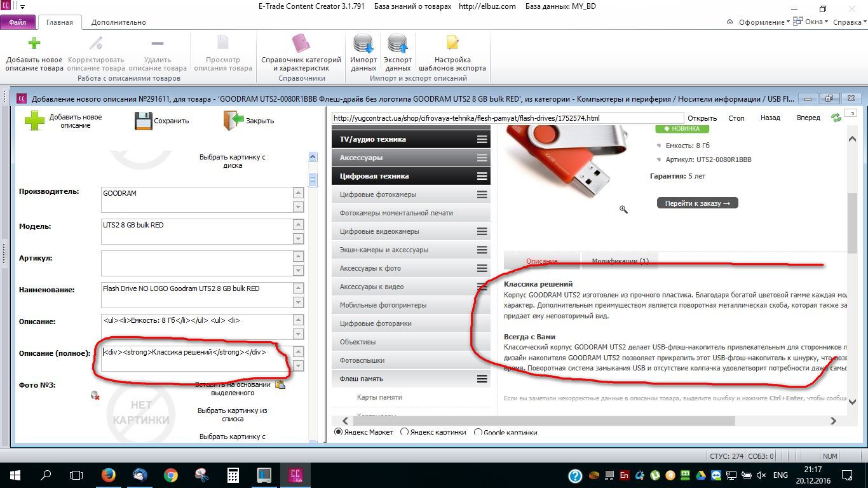Click inner Add new description plus icon

tap(34, 121)
